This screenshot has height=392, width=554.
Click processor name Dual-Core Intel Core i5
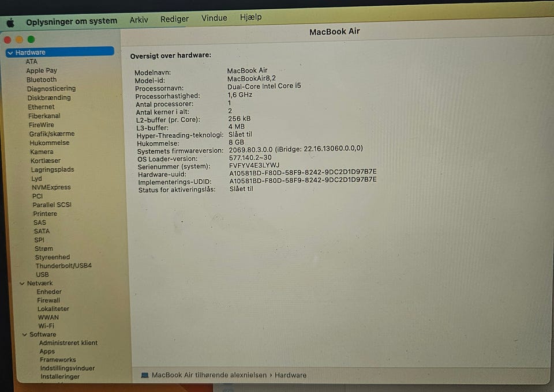point(264,86)
